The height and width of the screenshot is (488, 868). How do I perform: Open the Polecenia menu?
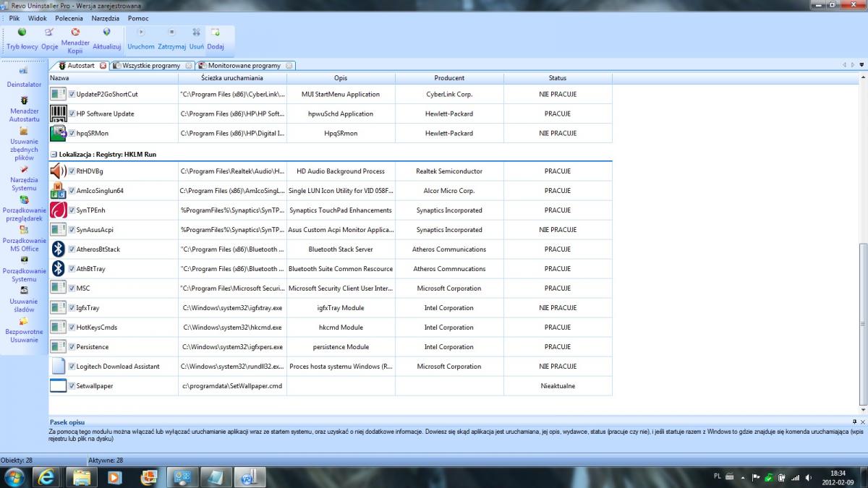pyautogui.click(x=69, y=18)
